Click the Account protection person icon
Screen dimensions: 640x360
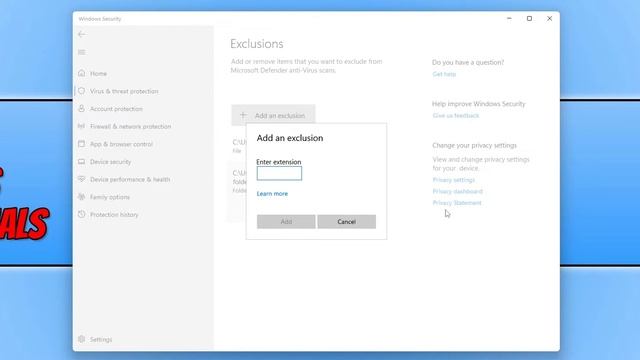[82, 109]
